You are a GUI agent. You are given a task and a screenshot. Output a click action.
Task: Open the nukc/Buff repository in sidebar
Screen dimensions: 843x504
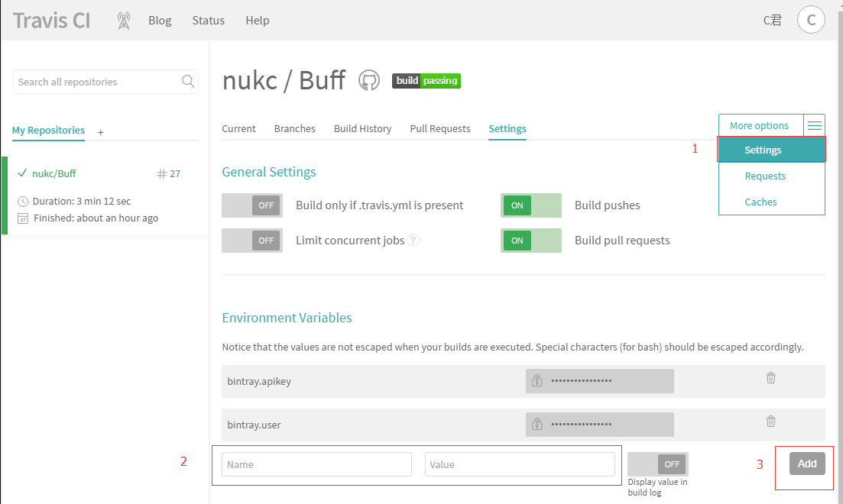(53, 173)
